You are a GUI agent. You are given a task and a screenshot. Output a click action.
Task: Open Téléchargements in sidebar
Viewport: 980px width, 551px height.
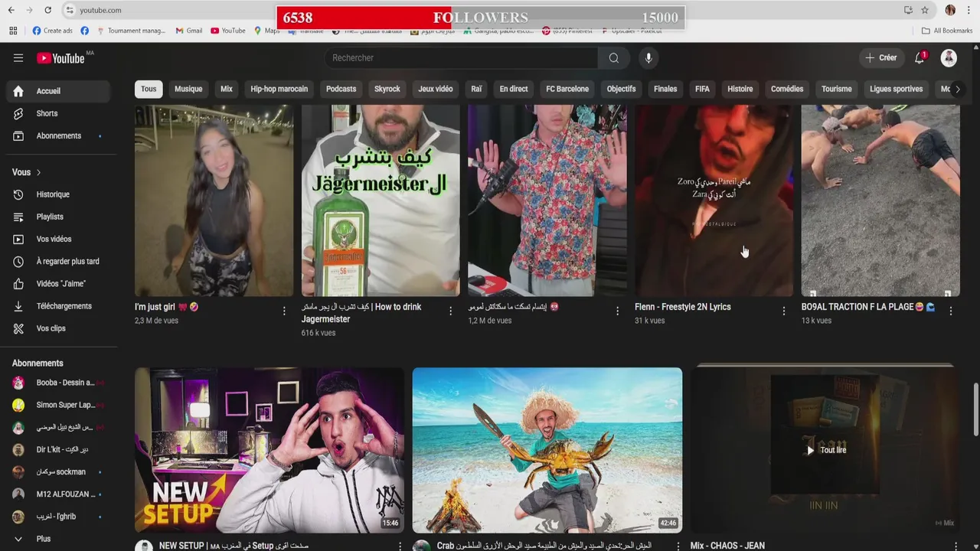click(x=58, y=306)
